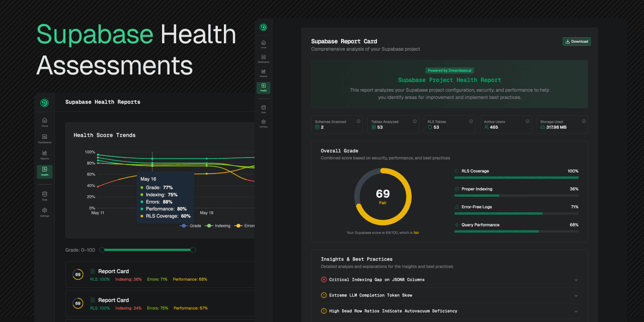Click the info icon on the Schemas Scanned card
Viewport: 644px width, 322px height.
click(x=358, y=121)
